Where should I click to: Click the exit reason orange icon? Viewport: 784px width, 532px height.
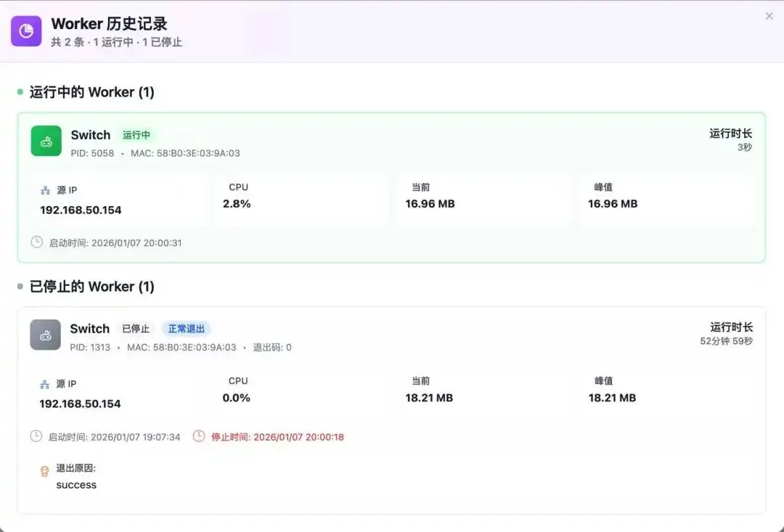45,471
